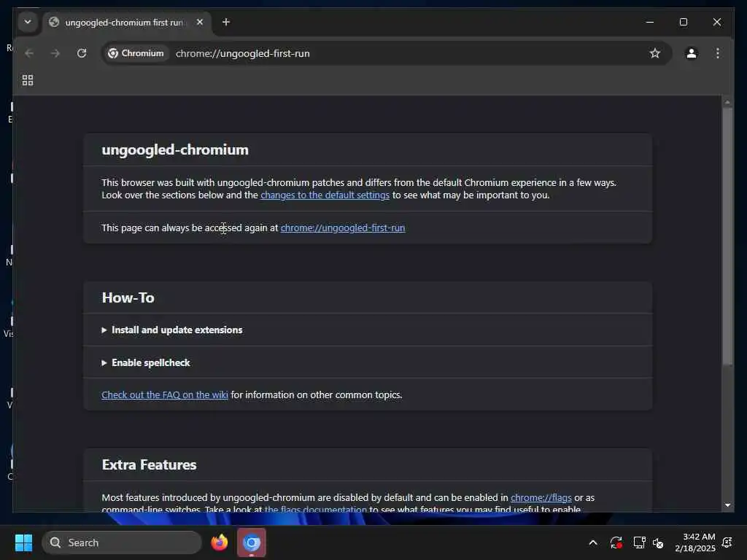Show hidden system tray icons chevron
The width and height of the screenshot is (747, 560).
(592, 542)
